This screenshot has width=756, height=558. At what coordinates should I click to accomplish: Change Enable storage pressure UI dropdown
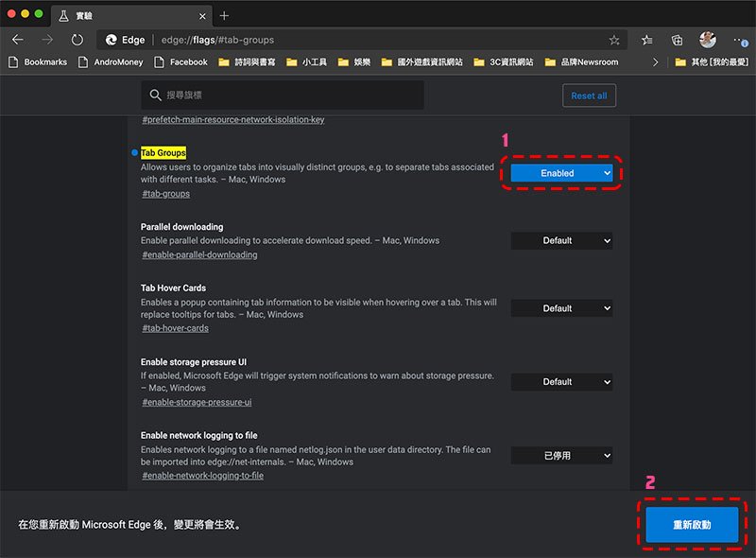[561, 382]
